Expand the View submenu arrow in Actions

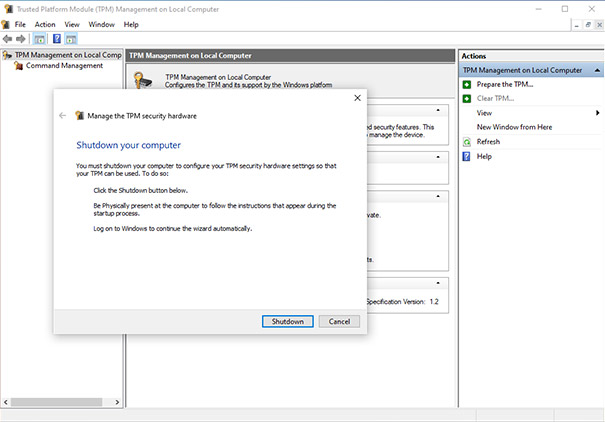point(597,113)
